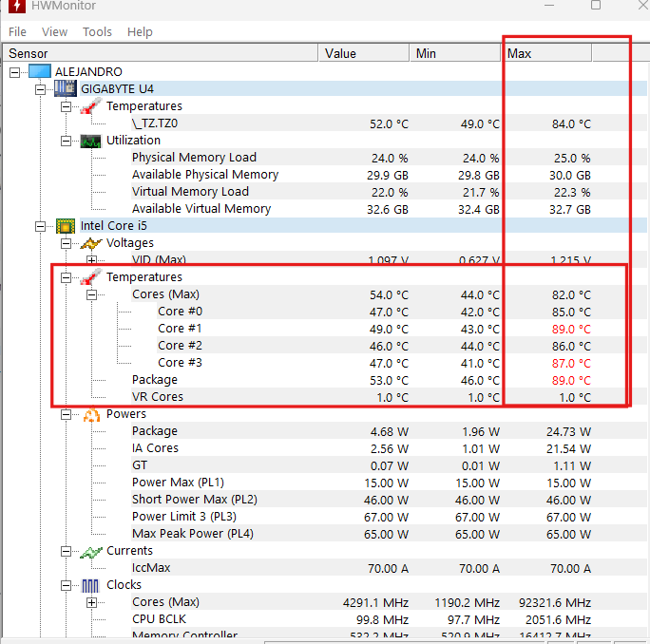Click the GIGABYTE U4 motherboard icon

click(66, 88)
